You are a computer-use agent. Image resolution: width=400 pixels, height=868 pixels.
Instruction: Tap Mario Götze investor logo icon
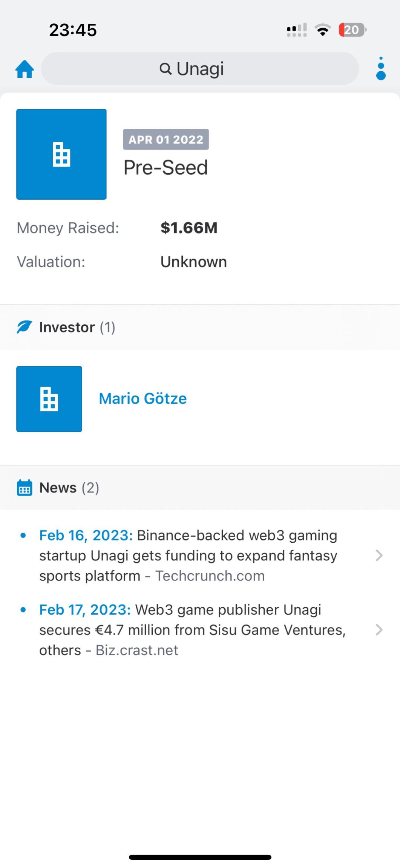point(49,399)
